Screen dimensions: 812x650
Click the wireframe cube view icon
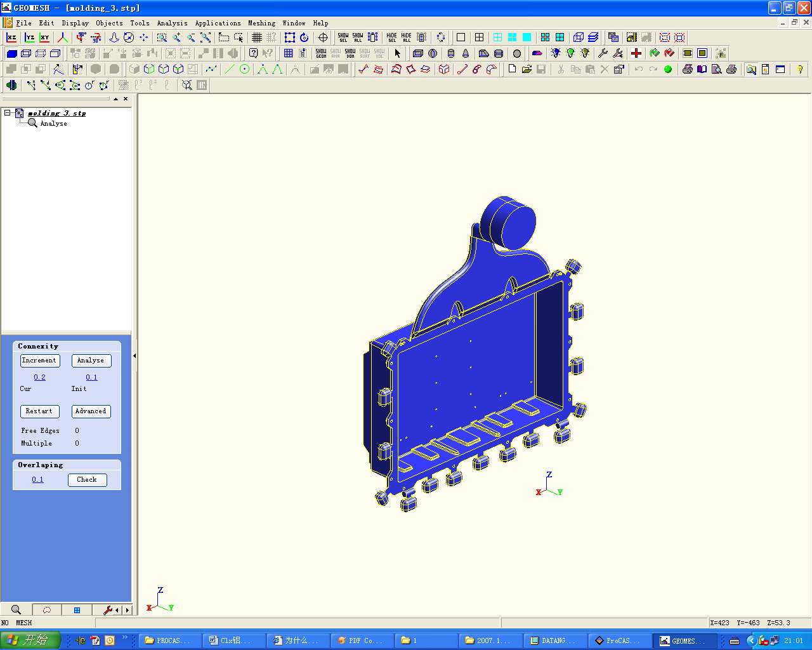(579, 37)
